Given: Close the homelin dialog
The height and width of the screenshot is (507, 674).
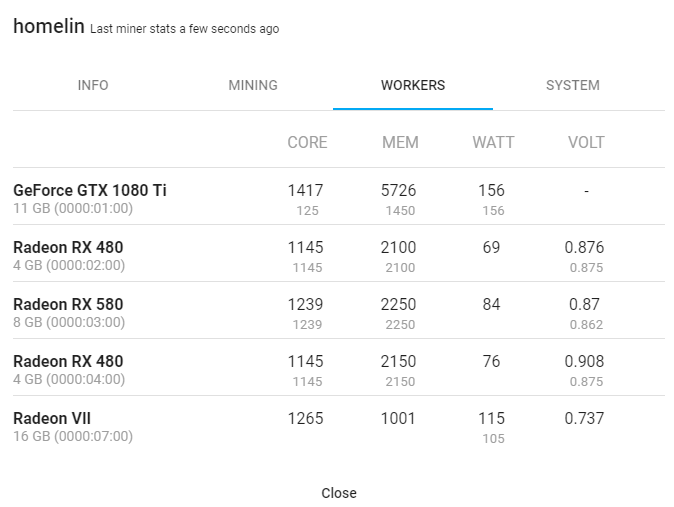Looking at the screenshot, I should coord(339,493).
